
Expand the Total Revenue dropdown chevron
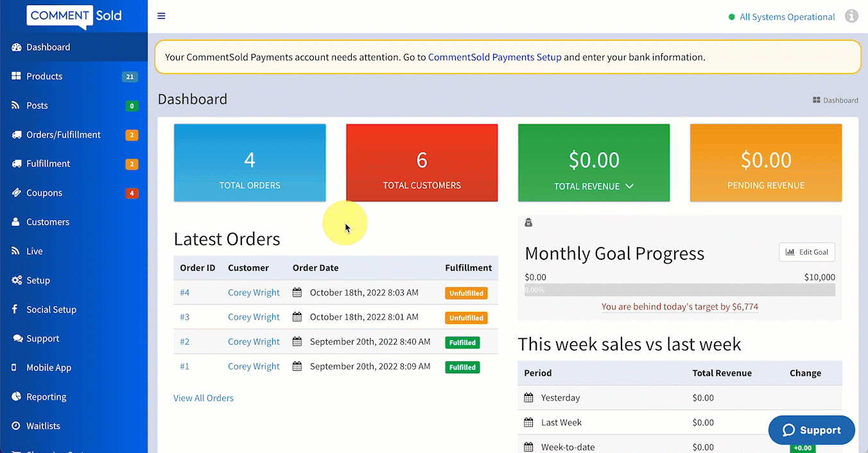click(x=629, y=186)
